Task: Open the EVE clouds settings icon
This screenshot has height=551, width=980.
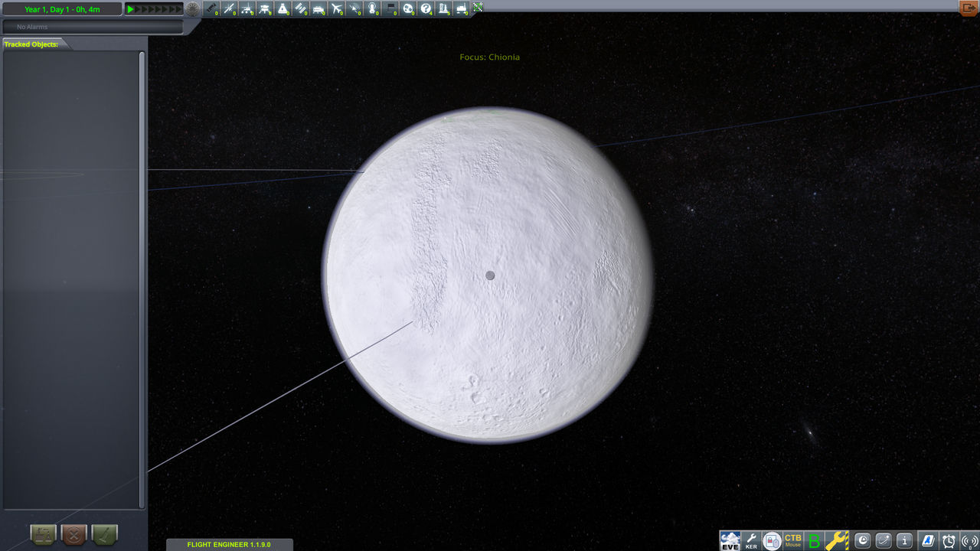Action: 730,541
